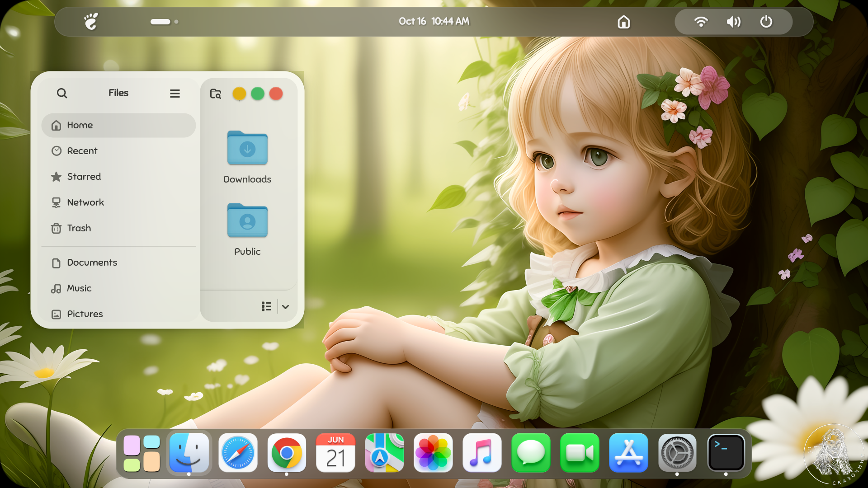Open the power menu icon
The width and height of the screenshot is (868, 488).
coord(766,21)
